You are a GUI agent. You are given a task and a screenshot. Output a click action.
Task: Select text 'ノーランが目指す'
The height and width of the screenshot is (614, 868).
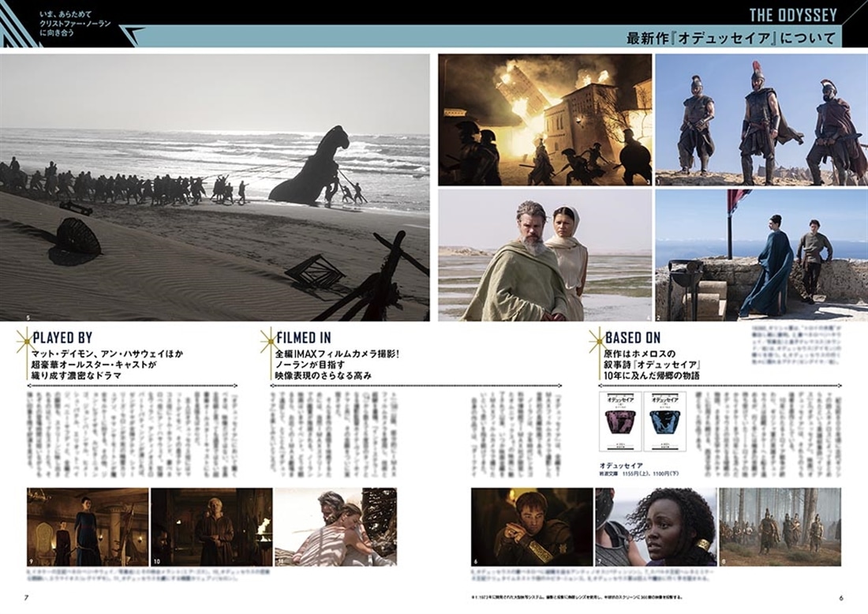(310, 365)
